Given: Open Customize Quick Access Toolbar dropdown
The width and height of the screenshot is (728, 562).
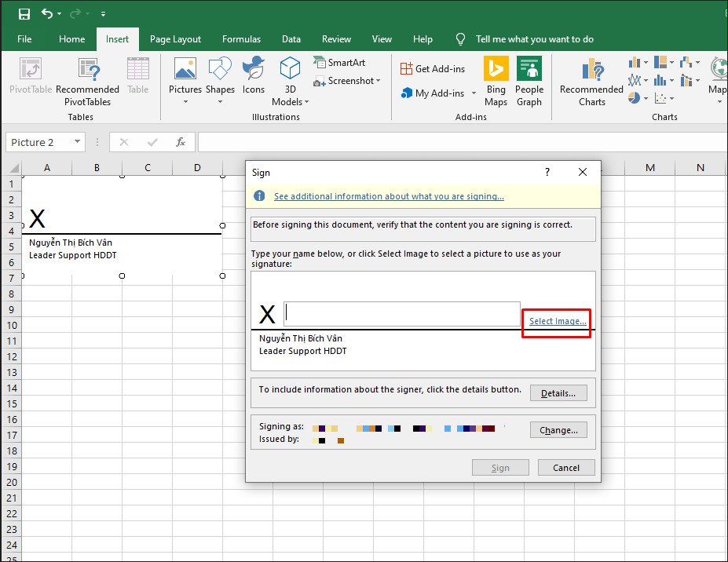Looking at the screenshot, I should 103,14.
